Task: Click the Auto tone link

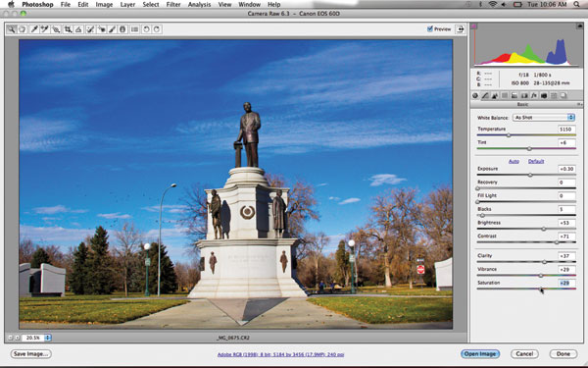Action: [514, 162]
